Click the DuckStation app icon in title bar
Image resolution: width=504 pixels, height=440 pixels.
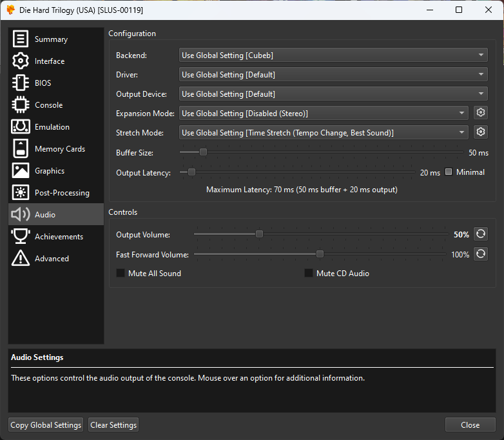point(10,10)
